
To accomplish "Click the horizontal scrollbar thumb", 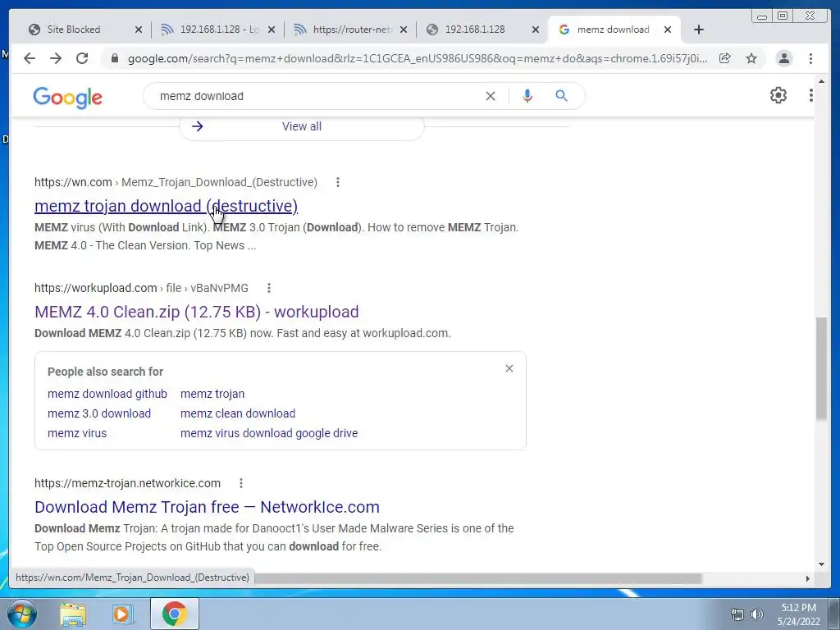I will click(x=478, y=578).
